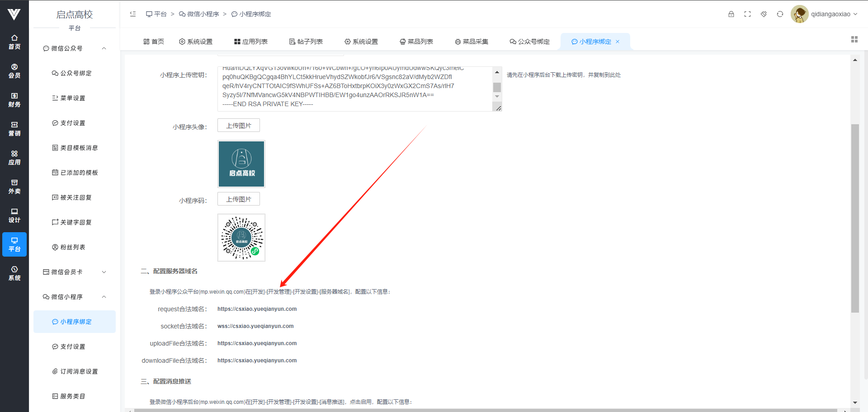Click the refresh icon in top bar

pos(780,14)
